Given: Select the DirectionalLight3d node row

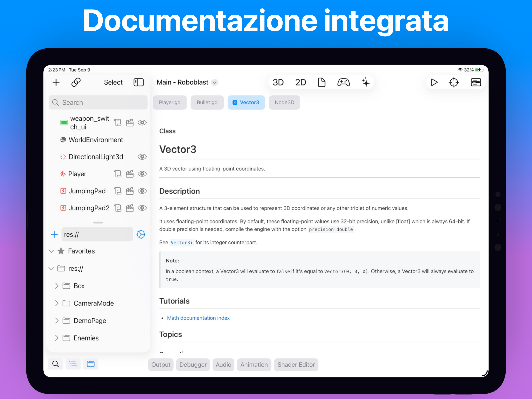Looking at the screenshot, I should [98, 157].
